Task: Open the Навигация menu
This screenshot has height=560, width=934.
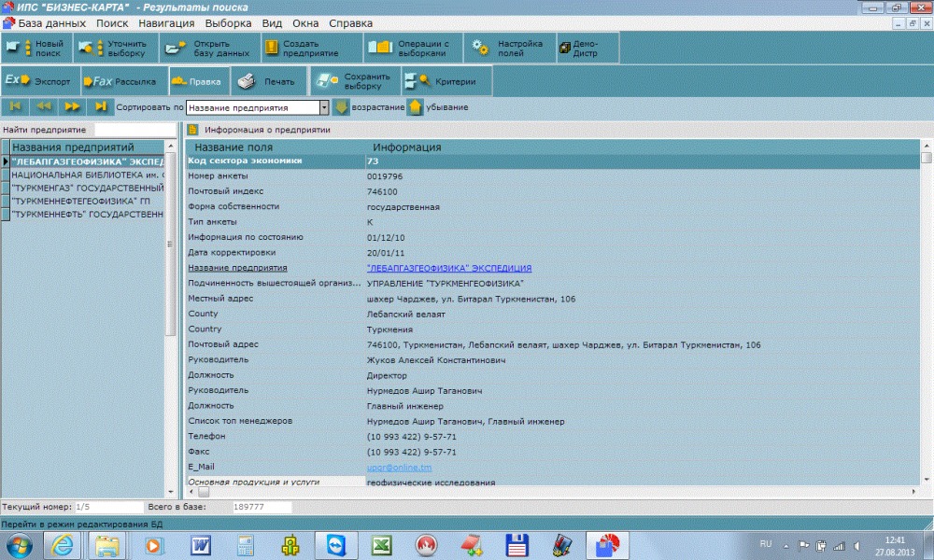Action: coord(166,23)
